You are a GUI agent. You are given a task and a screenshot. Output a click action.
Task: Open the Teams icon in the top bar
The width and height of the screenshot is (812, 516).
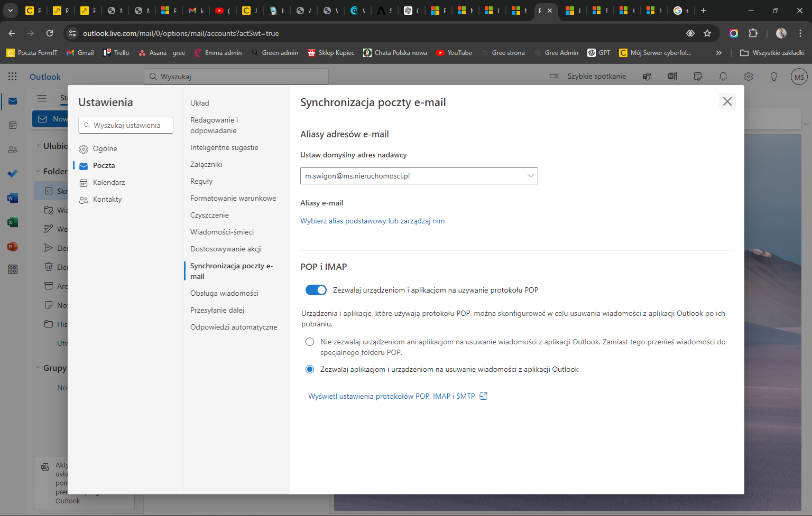coord(647,77)
